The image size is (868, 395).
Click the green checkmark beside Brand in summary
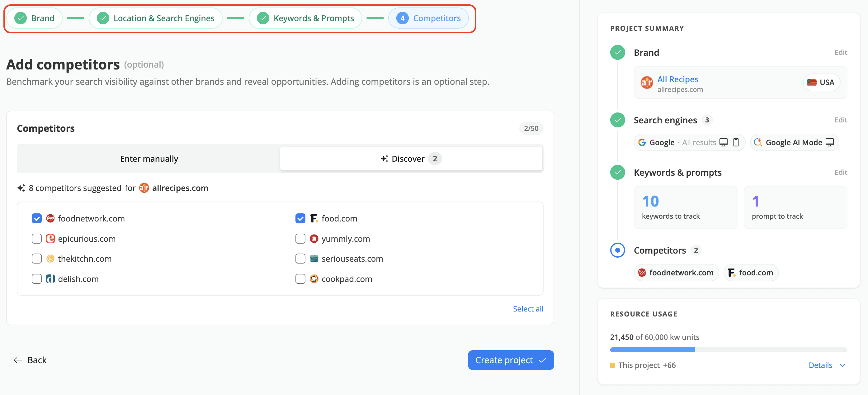pos(618,52)
